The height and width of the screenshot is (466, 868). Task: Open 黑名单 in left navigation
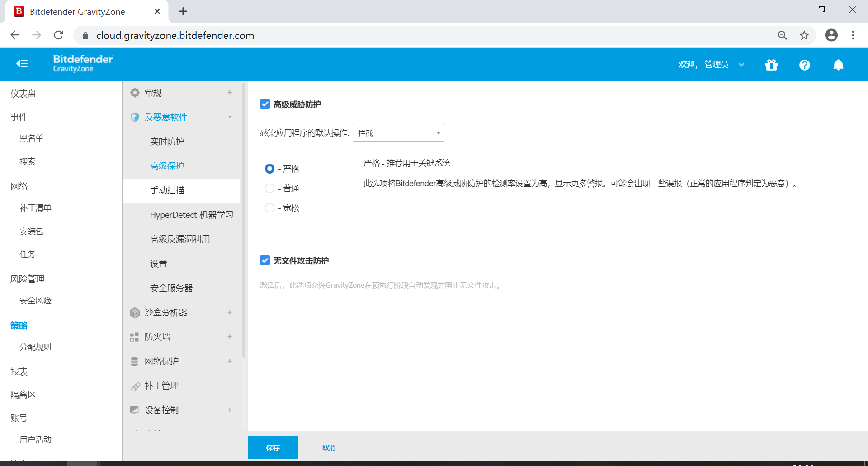coord(31,138)
